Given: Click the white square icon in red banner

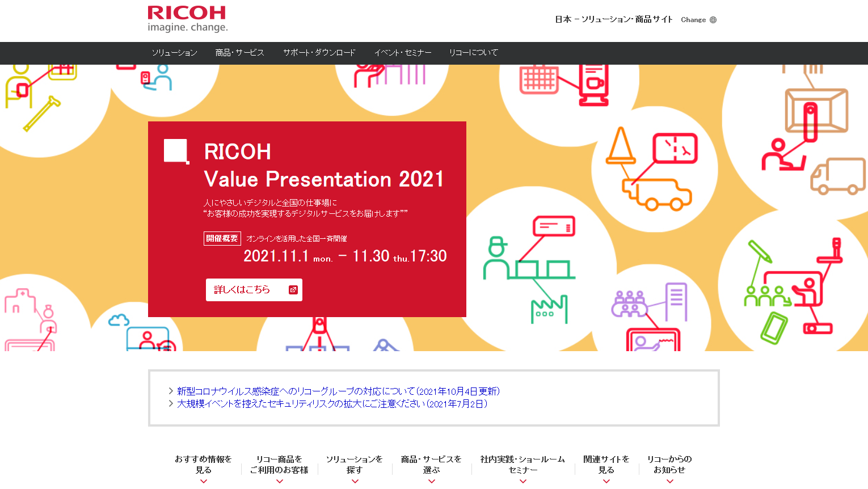Looking at the screenshot, I should [x=176, y=151].
